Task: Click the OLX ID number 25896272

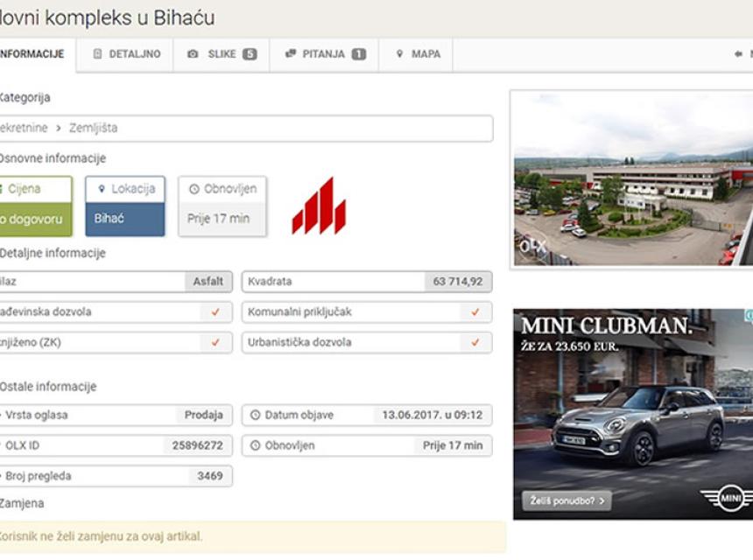Action: pos(197,445)
